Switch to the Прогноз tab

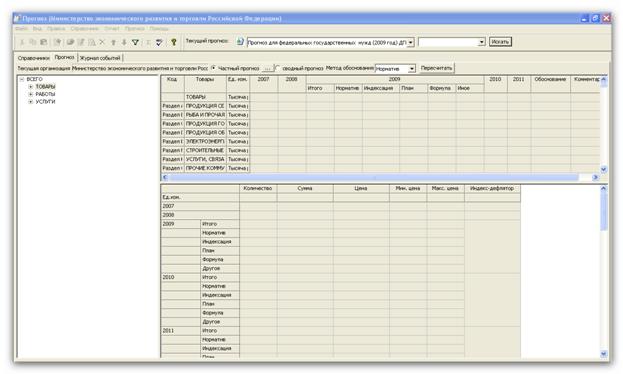(65, 58)
